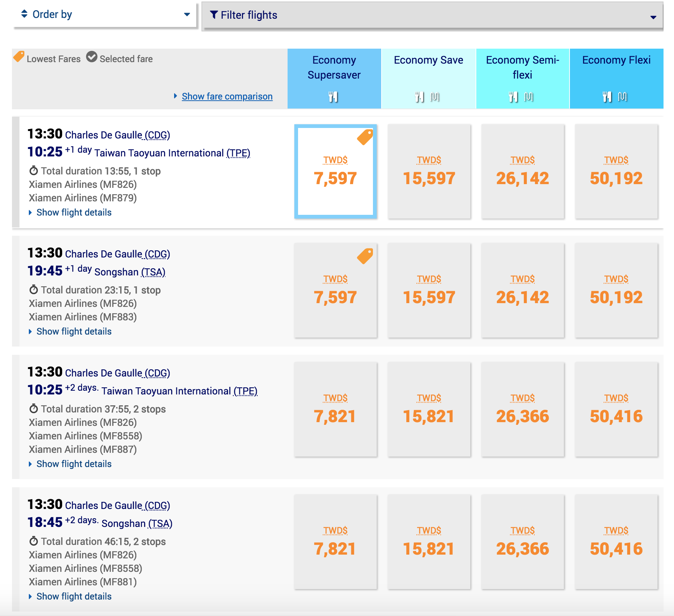
Task: Select 26,142 Semi-flexi fare for MF883 flight
Action: click(x=523, y=290)
